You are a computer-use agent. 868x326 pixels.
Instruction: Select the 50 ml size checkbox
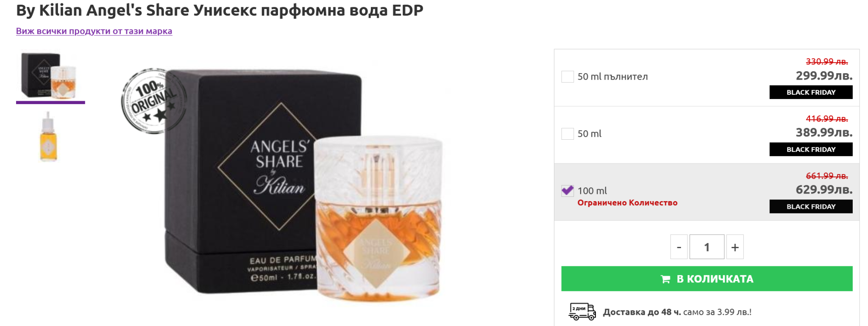(x=568, y=134)
